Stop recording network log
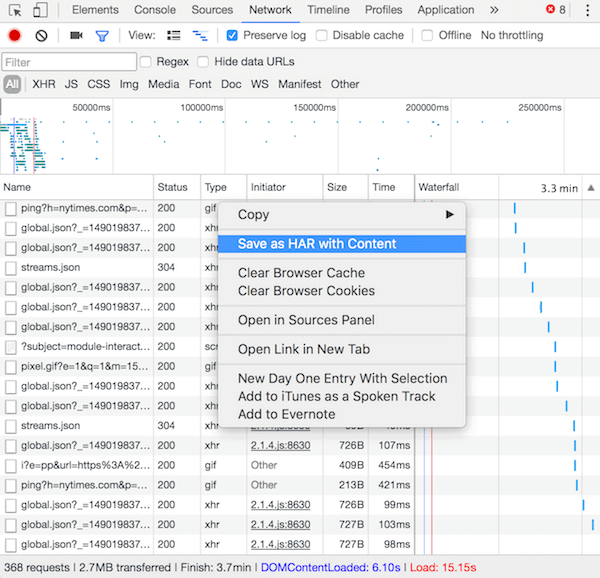The image size is (600, 578). [15, 35]
